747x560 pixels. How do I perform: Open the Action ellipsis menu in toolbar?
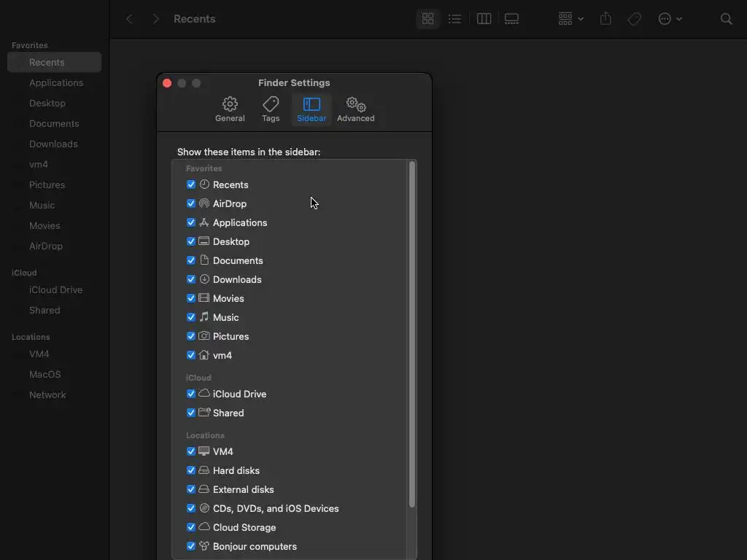tap(670, 19)
